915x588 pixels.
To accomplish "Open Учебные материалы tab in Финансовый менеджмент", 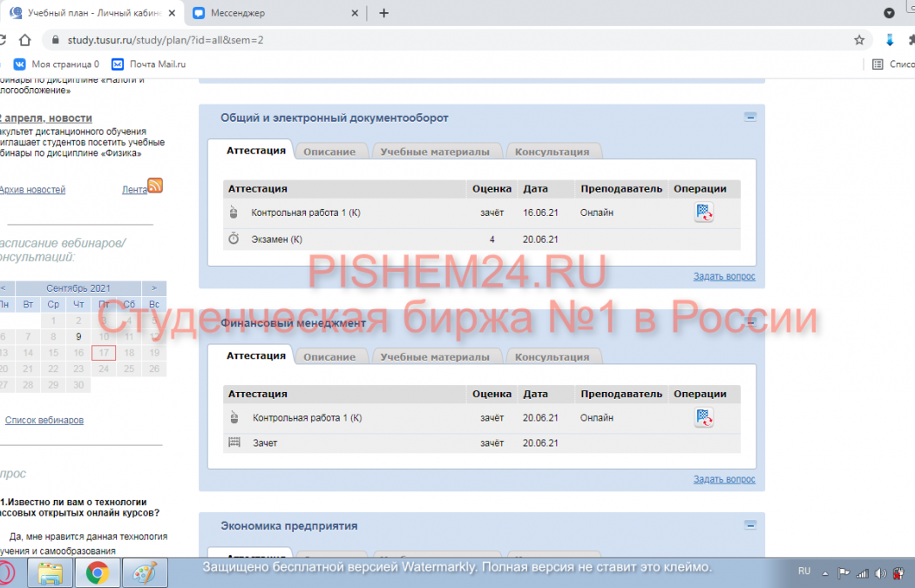I will click(435, 357).
